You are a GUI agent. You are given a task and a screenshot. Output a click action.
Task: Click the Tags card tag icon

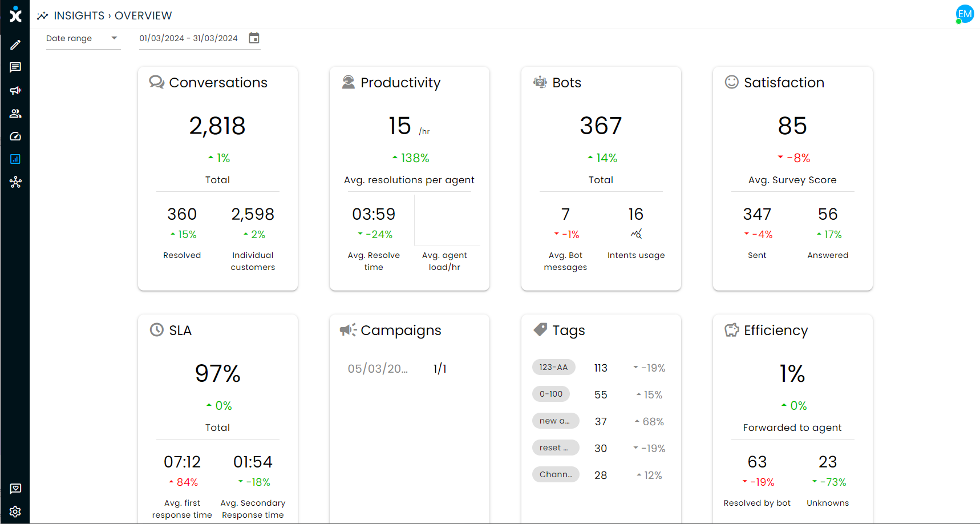point(540,329)
